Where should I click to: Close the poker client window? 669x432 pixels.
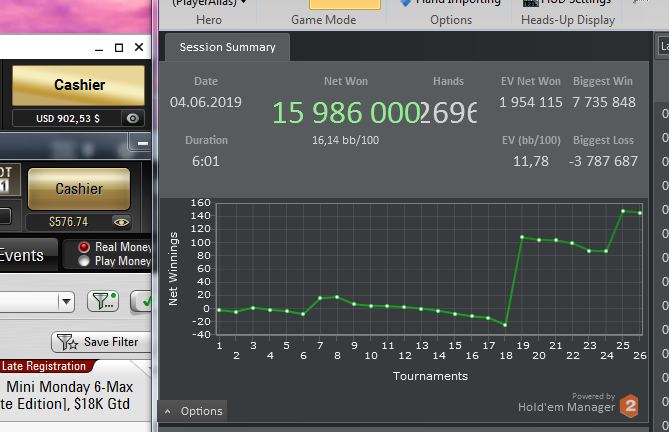pos(139,47)
